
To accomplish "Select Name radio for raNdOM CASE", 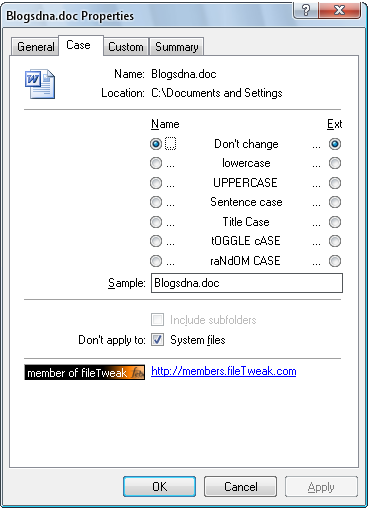I will 156,261.
